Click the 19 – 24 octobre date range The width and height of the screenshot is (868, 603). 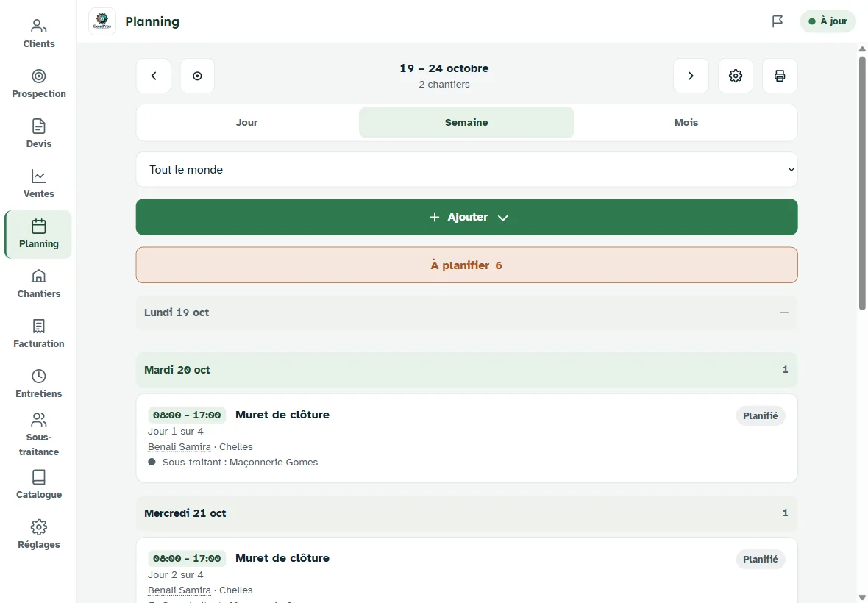click(x=444, y=68)
